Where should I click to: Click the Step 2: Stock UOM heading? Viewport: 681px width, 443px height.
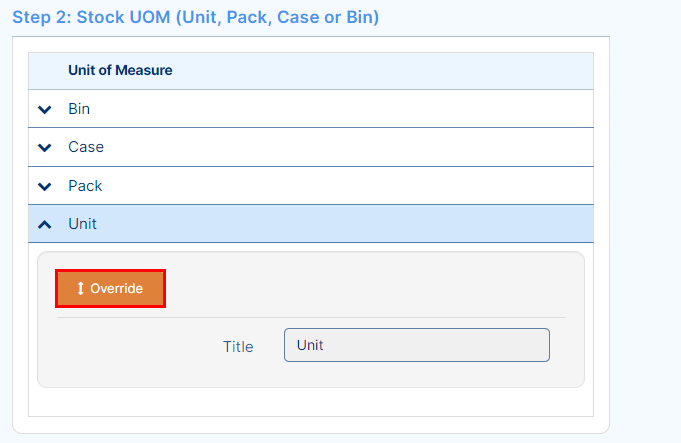(x=195, y=17)
